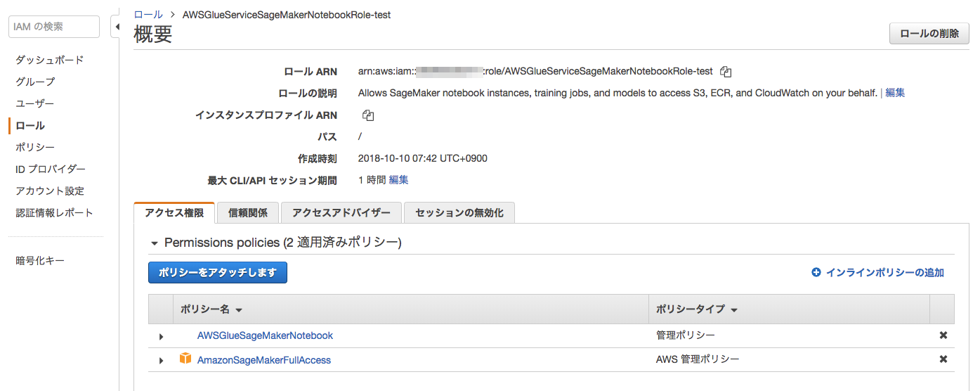Switch to アクセス権限 tab
980x391 pixels.
point(174,212)
